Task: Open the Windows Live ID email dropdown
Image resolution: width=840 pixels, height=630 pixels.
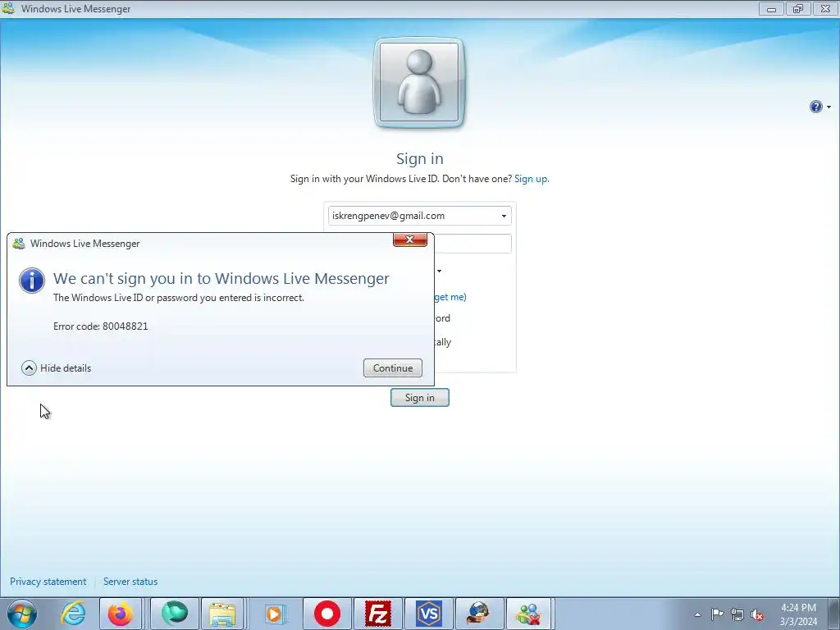Action: [x=504, y=216]
